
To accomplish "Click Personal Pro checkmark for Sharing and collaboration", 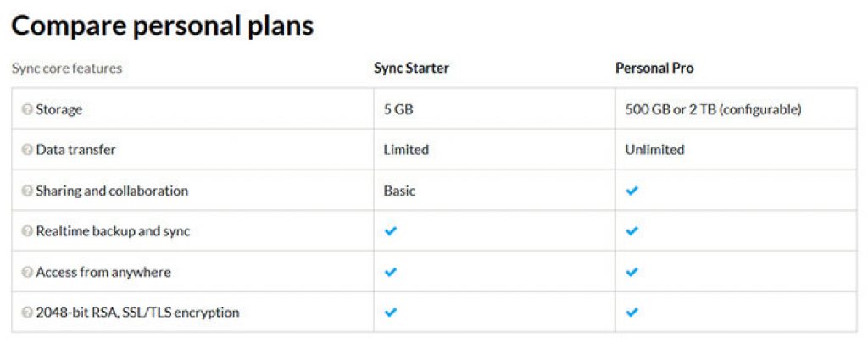I will pos(632,191).
